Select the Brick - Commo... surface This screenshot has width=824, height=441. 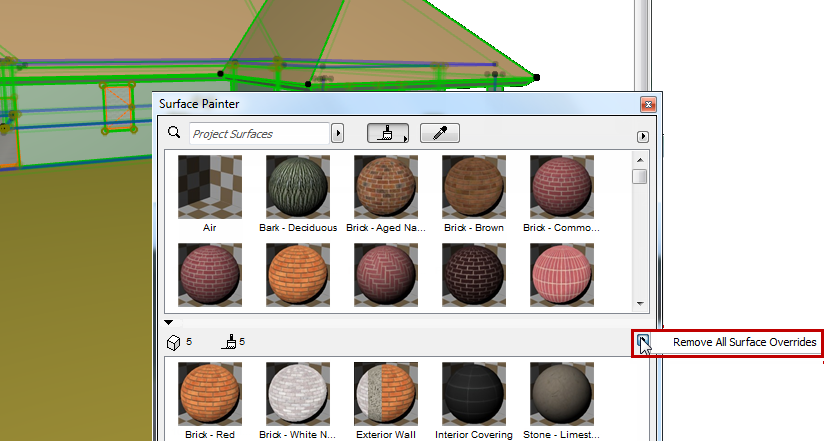(562, 187)
